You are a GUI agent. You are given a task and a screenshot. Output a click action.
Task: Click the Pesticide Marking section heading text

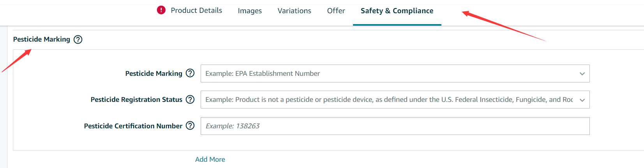click(42, 39)
